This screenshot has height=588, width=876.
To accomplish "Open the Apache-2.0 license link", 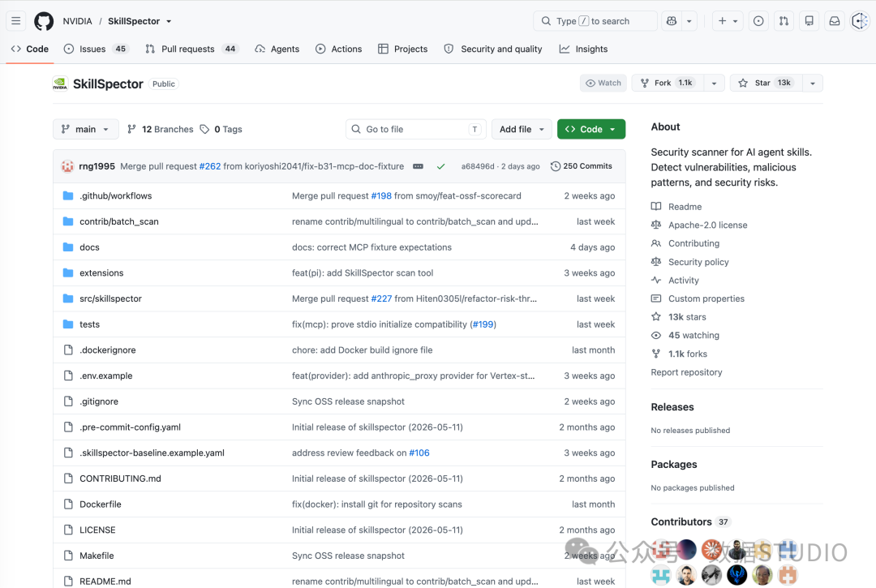I will (x=708, y=225).
